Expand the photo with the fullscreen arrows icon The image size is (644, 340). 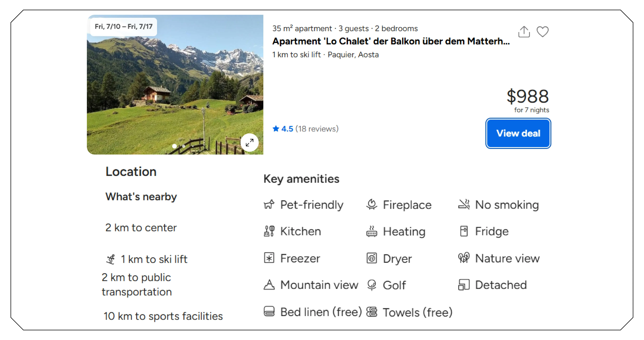tap(249, 143)
